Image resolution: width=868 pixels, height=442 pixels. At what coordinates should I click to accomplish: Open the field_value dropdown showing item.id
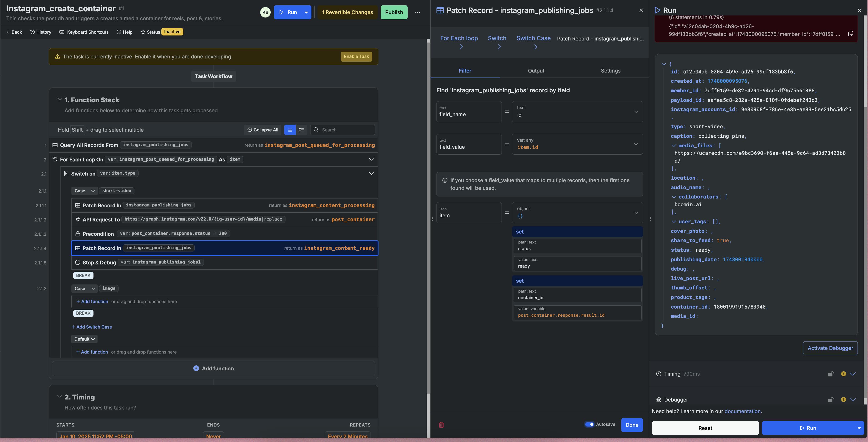577,144
